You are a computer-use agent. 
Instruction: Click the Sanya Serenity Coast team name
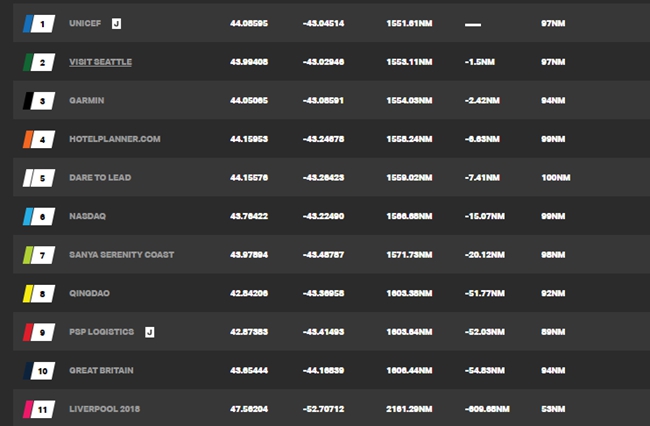[121, 255]
